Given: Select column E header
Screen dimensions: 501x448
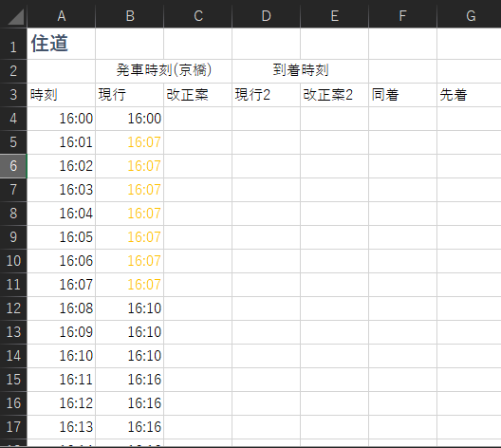Looking at the screenshot, I should click(335, 16).
